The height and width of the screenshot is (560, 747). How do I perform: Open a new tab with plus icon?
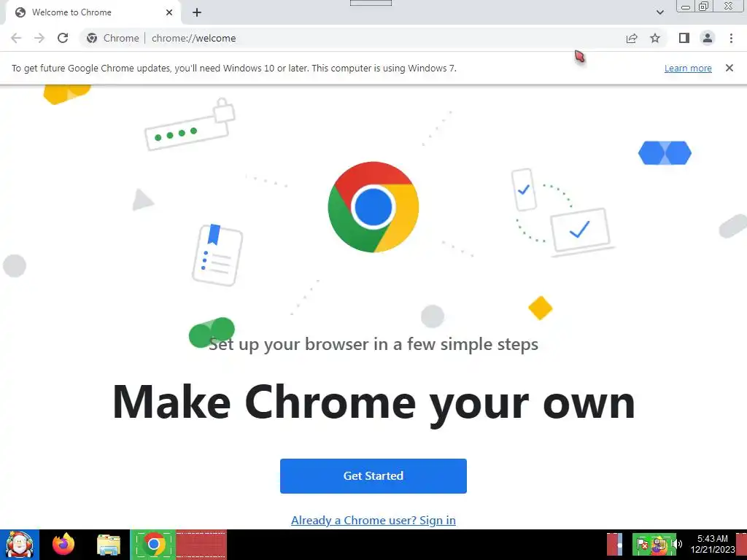[x=197, y=12]
